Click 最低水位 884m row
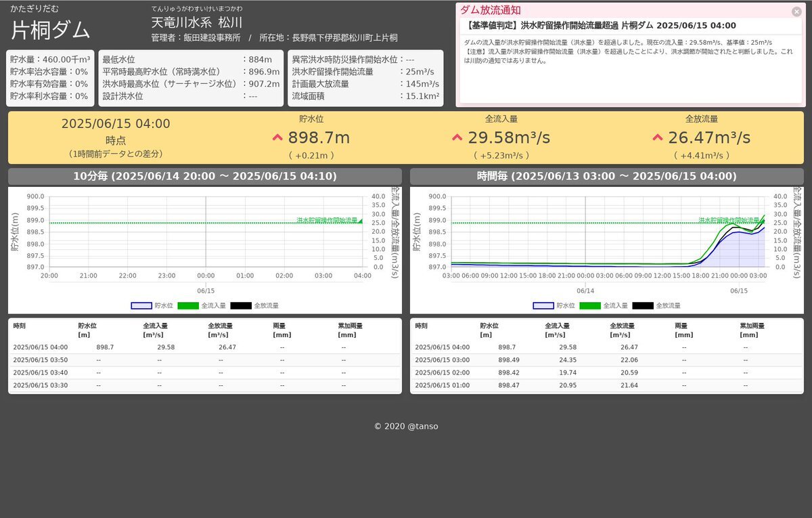The width and height of the screenshot is (812, 518). [x=191, y=60]
